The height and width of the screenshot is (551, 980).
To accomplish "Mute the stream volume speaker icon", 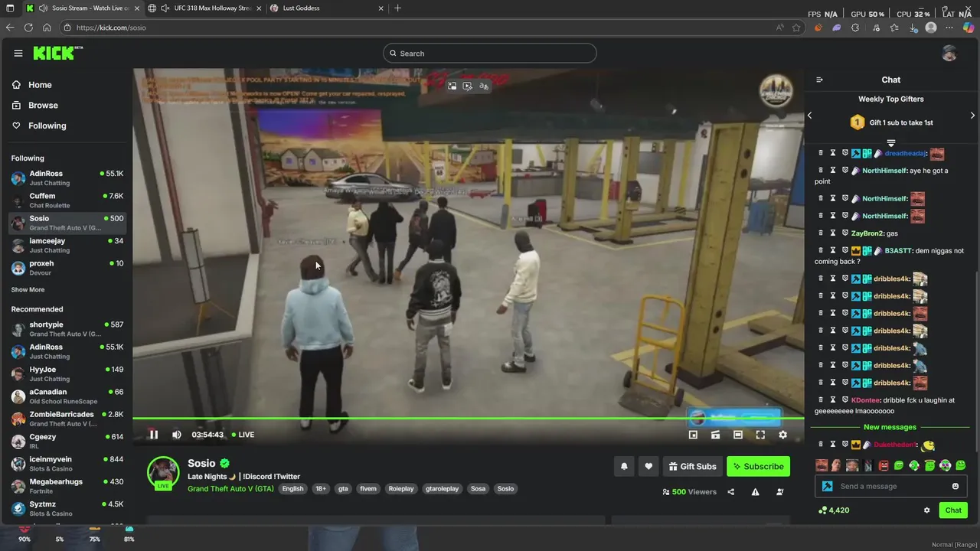I will (177, 435).
